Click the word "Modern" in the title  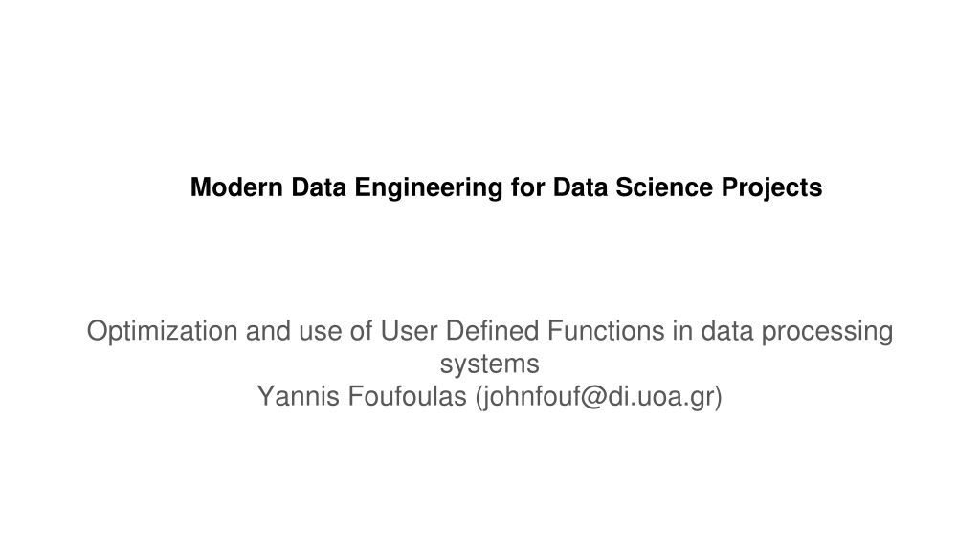tap(236, 187)
